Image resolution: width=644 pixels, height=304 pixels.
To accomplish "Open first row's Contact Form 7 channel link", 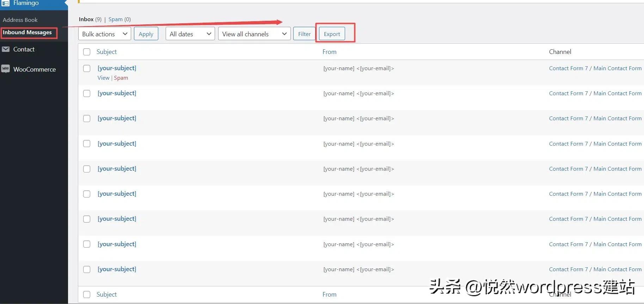I will tap(568, 68).
